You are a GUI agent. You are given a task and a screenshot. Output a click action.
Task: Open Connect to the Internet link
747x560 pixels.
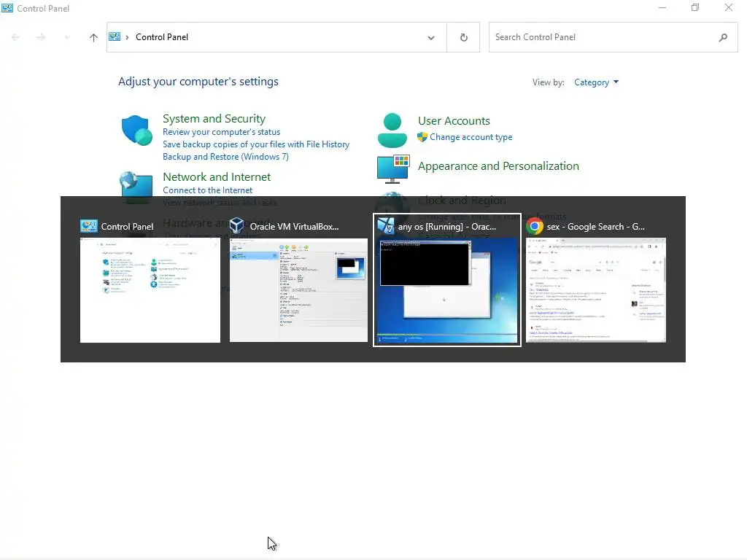[207, 190]
